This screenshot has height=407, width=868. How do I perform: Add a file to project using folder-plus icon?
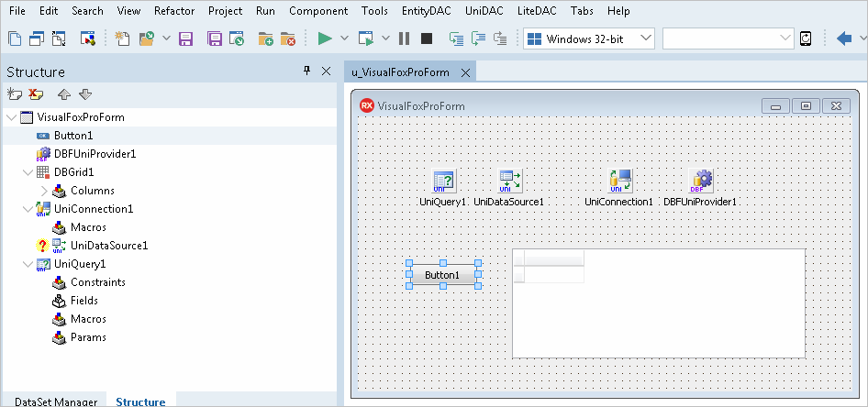pyautogui.click(x=266, y=38)
